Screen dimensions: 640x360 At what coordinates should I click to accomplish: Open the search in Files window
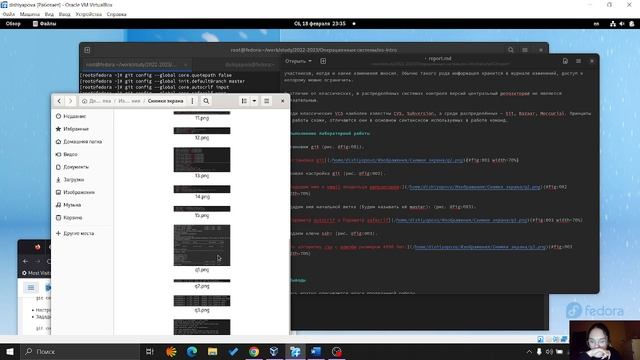coord(206,101)
